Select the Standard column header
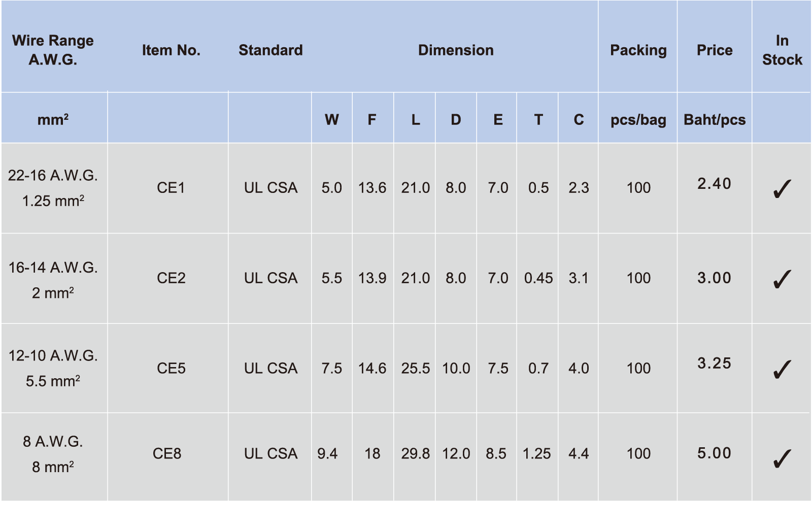Image resolution: width=812 pixels, height=529 pixels. click(270, 50)
